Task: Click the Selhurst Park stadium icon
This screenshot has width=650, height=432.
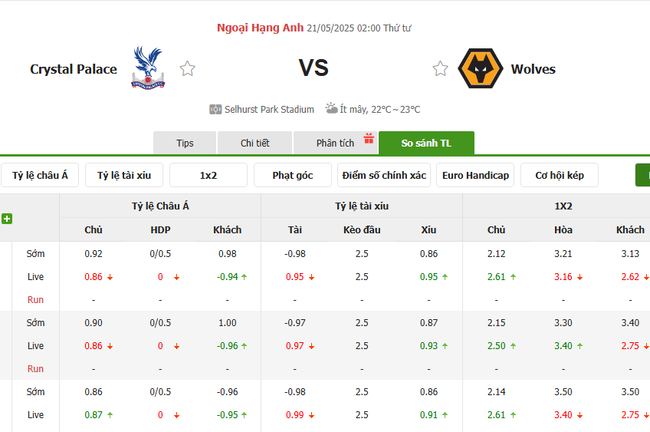Action: coord(215,109)
